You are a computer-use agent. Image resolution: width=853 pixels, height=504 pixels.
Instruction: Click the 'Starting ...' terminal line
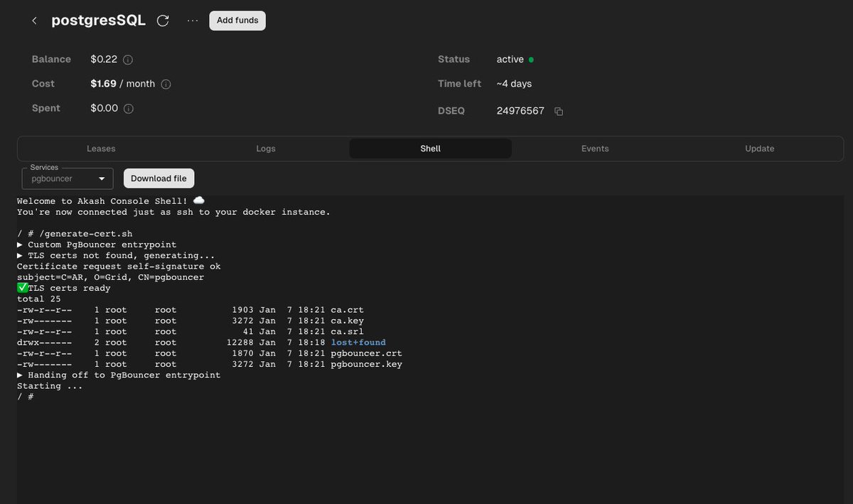point(50,386)
